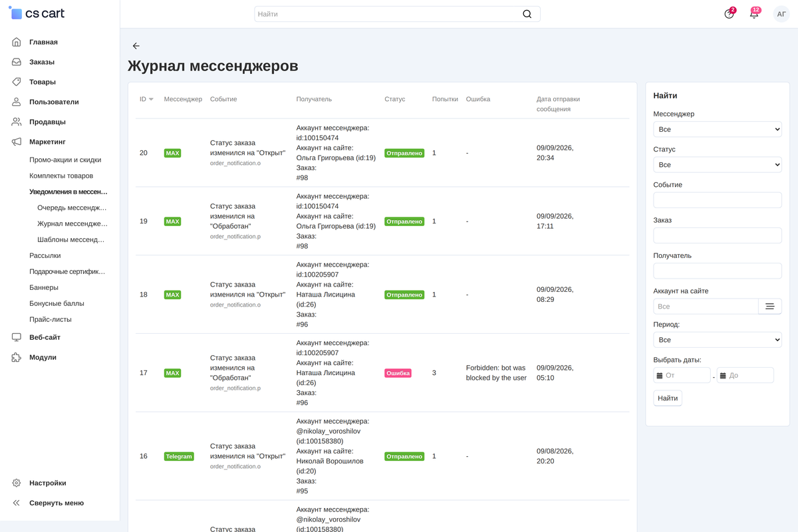The image size is (798, 532).
Task: Open Бонусные баллы submenu item
Action: [x=57, y=303]
